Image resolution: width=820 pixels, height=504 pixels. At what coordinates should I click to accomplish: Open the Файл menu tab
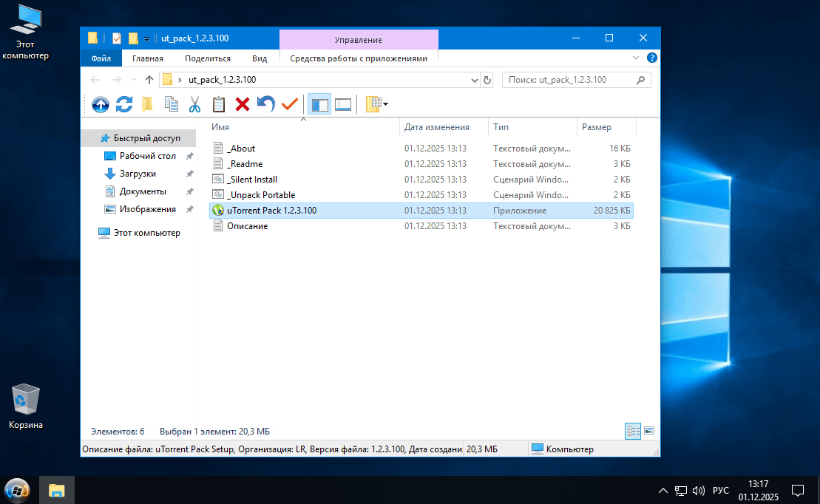(x=101, y=58)
